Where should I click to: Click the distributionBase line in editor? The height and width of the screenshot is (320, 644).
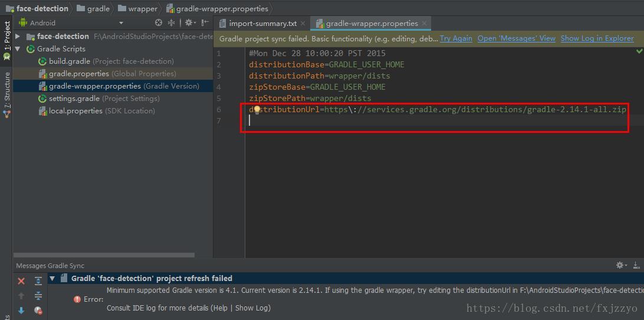(327, 64)
